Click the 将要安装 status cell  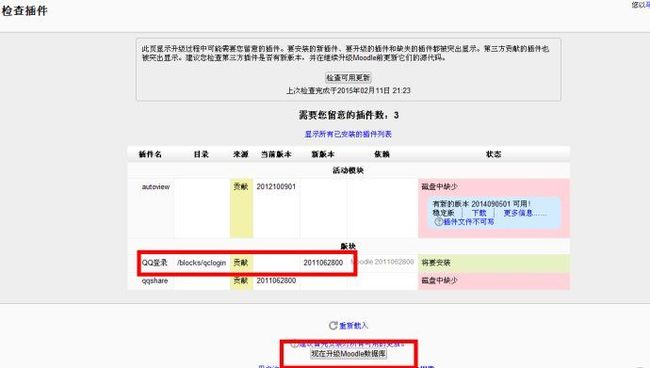pos(494,263)
